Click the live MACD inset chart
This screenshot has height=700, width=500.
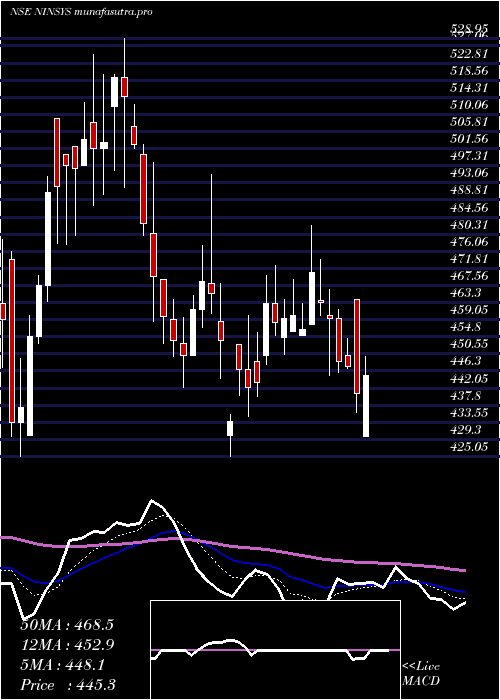275,650
